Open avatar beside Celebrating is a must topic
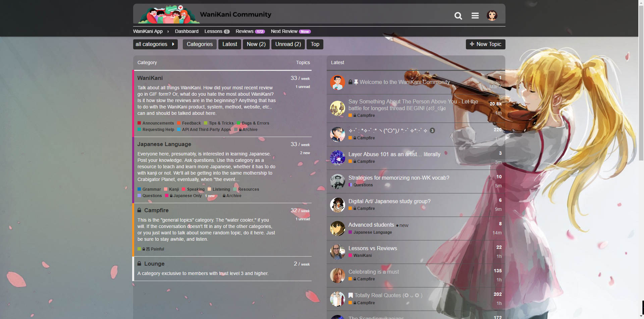Viewport: 644px width, 319px height. point(337,275)
